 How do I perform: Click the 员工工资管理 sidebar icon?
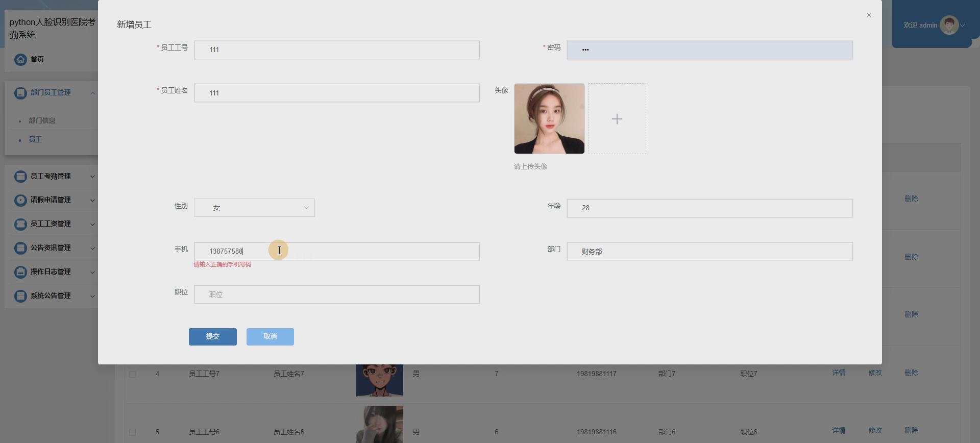[20, 224]
